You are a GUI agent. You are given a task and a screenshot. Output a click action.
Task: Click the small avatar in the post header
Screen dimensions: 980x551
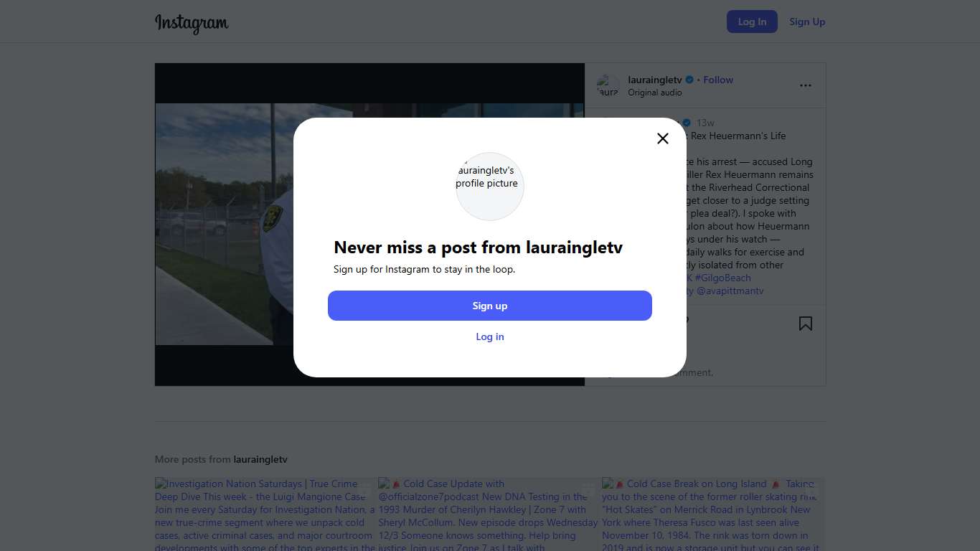[x=608, y=86]
